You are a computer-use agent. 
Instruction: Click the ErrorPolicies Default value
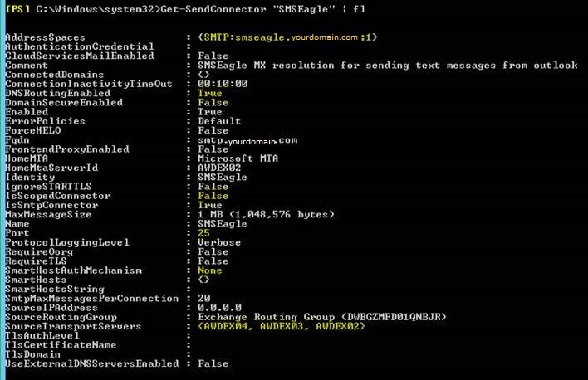(x=219, y=121)
